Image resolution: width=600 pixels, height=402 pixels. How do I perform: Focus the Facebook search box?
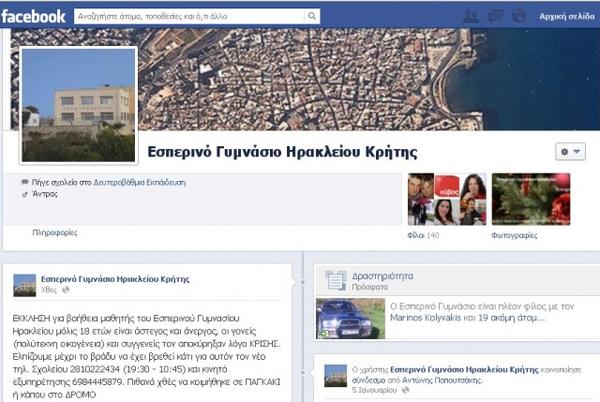(189, 16)
